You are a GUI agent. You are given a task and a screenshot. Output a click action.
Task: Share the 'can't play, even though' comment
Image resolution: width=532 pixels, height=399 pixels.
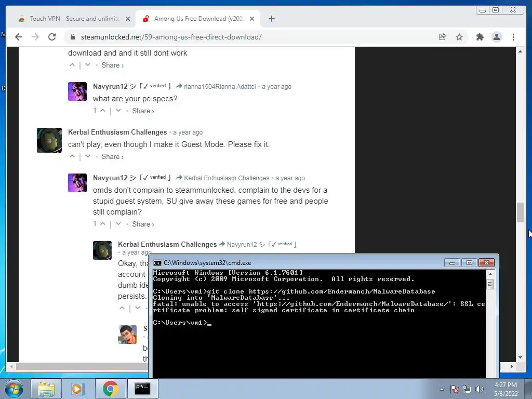coord(112,157)
